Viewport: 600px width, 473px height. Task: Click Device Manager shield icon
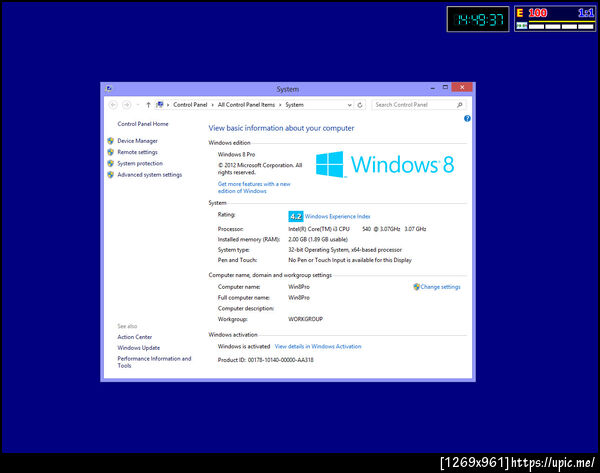click(x=111, y=141)
